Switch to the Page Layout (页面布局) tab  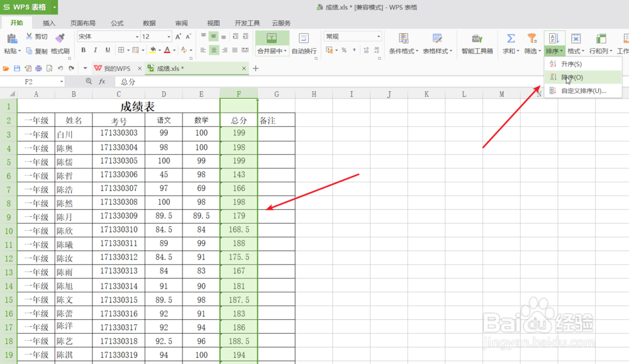pos(82,23)
